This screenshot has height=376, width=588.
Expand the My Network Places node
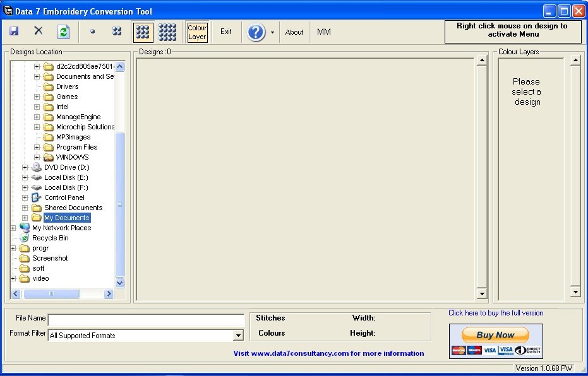(13, 228)
